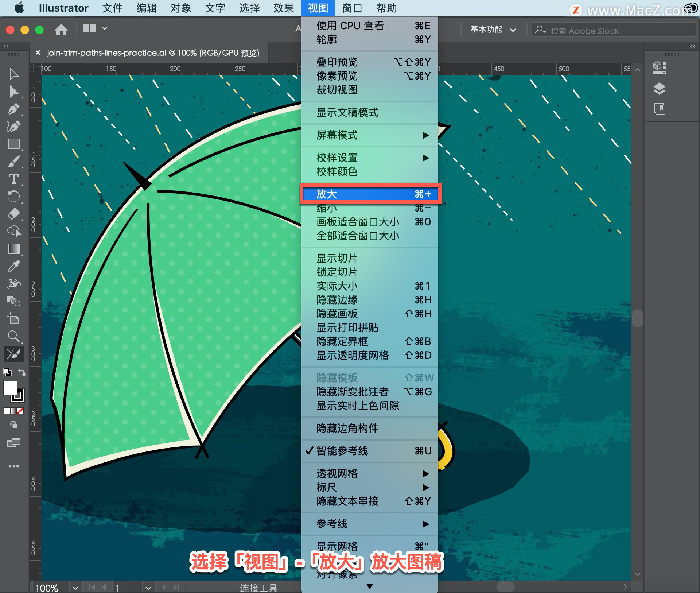
Task: Select the Type tool
Action: click(x=13, y=179)
